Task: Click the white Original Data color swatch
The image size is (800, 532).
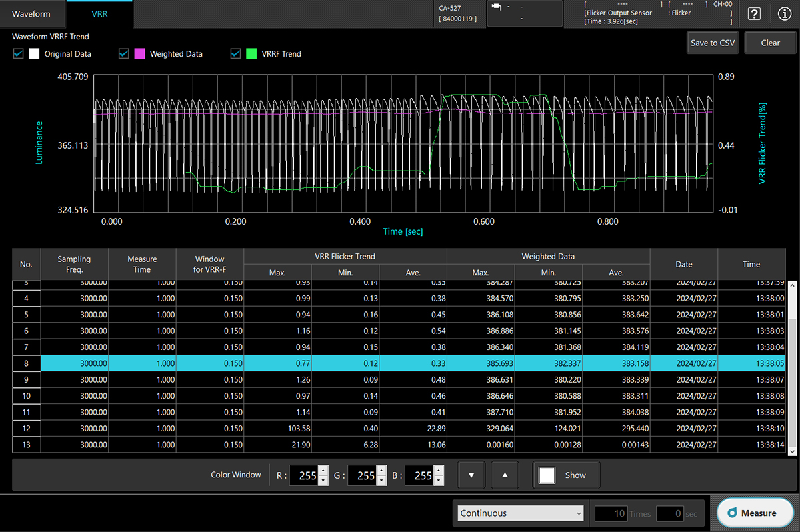Action: [34, 53]
